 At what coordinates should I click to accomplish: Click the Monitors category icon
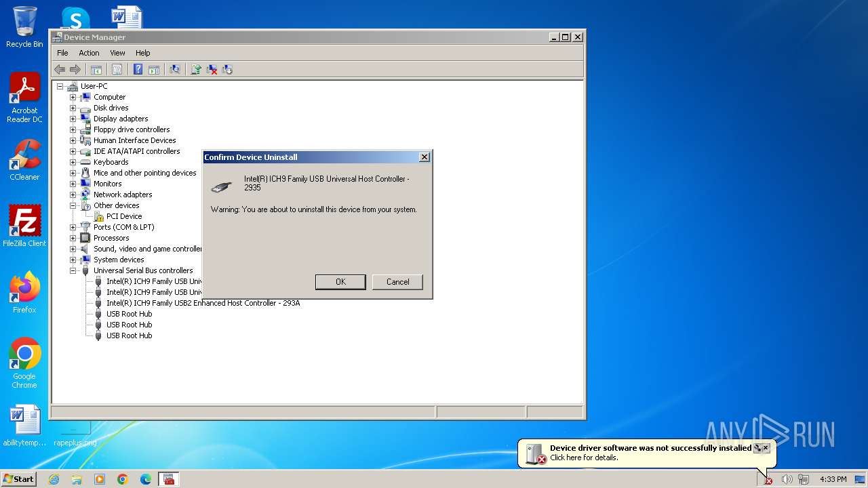(85, 184)
